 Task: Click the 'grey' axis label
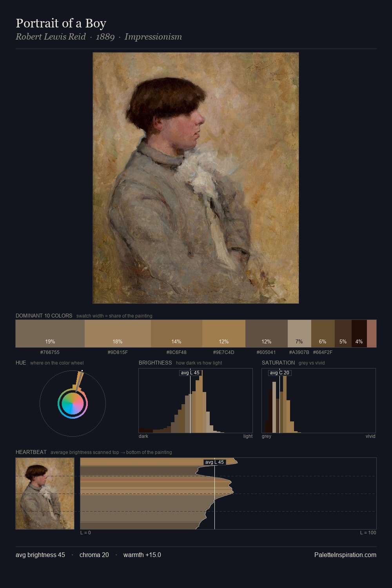[267, 436]
